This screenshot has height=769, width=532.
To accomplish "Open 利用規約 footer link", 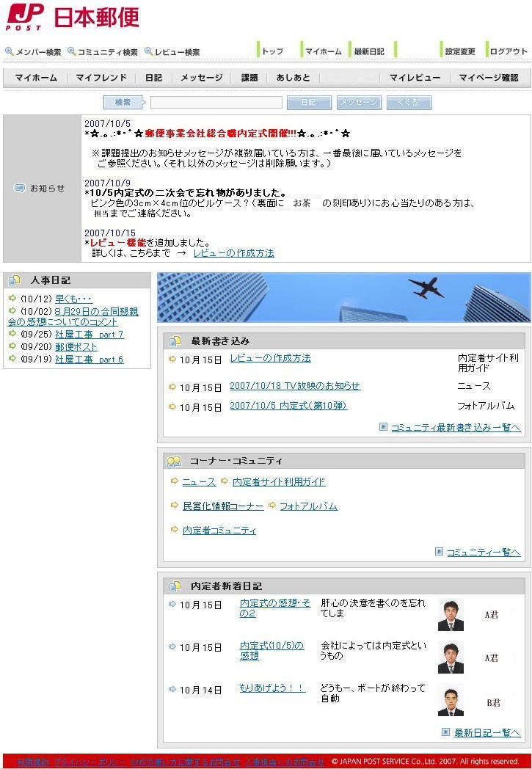I will point(33,762).
